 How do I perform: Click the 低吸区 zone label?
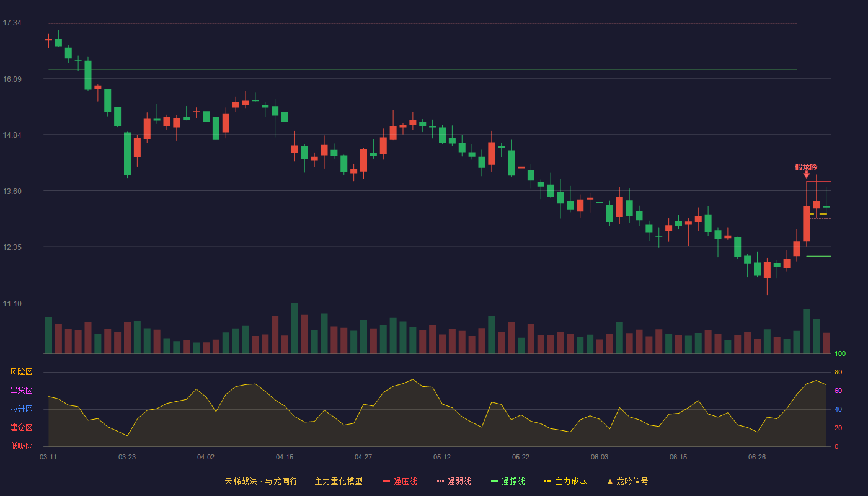pos(21,446)
